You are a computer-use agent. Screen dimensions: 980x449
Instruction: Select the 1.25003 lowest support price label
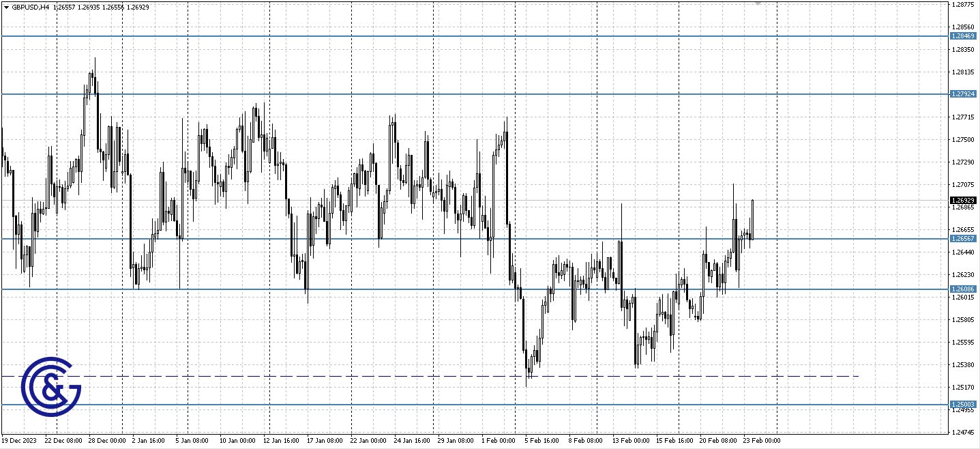(x=962, y=404)
